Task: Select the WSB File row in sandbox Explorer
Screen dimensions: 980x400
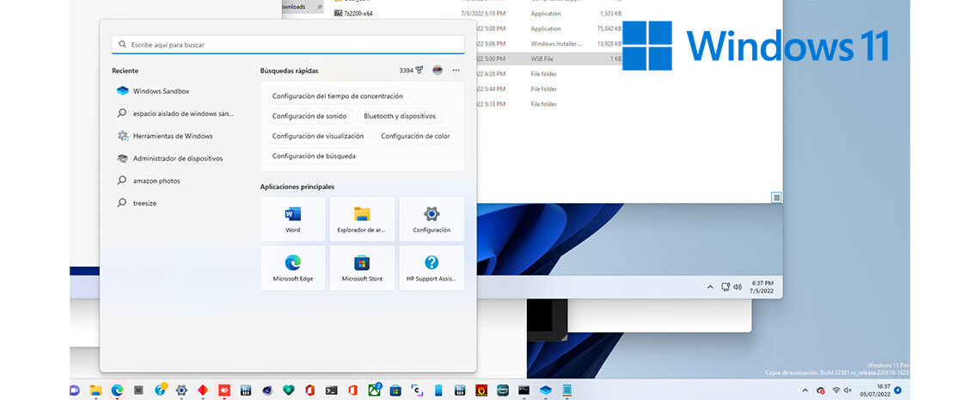Action: pyautogui.click(x=550, y=58)
